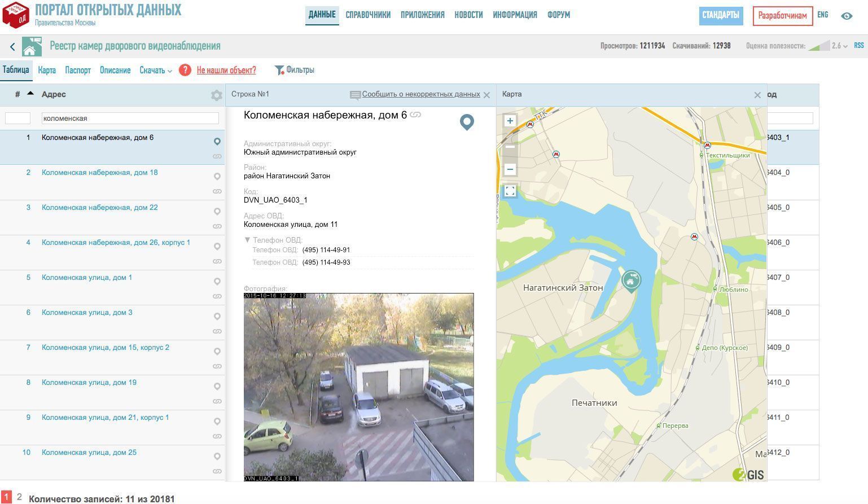Click Сообщить о некорректных данных link
The width and height of the screenshot is (868, 504).
point(421,94)
